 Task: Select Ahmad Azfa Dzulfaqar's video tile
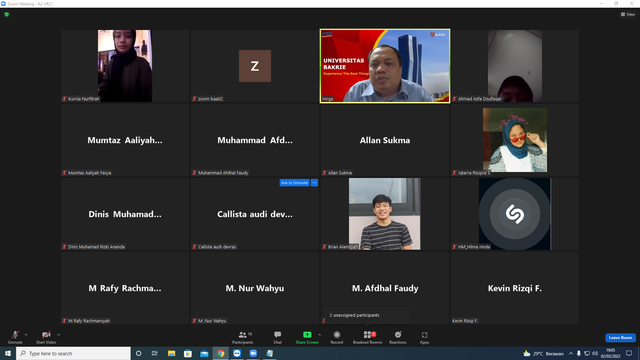coord(515,66)
